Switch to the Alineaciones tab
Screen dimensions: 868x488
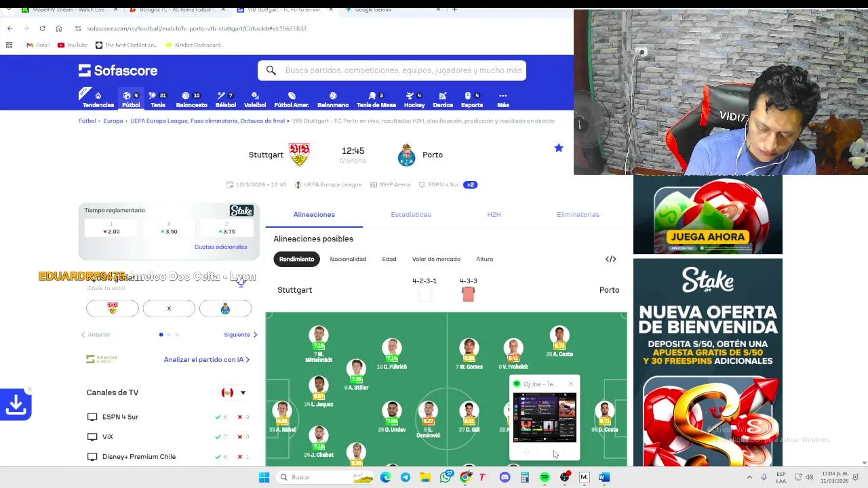(x=314, y=215)
